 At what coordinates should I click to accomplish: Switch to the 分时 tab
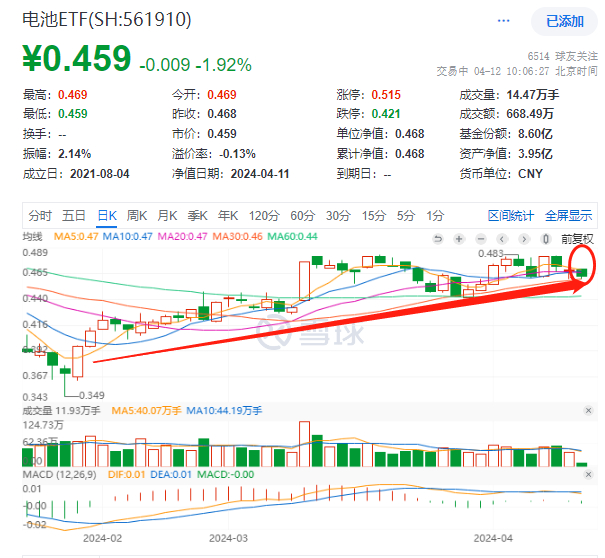tap(40, 215)
